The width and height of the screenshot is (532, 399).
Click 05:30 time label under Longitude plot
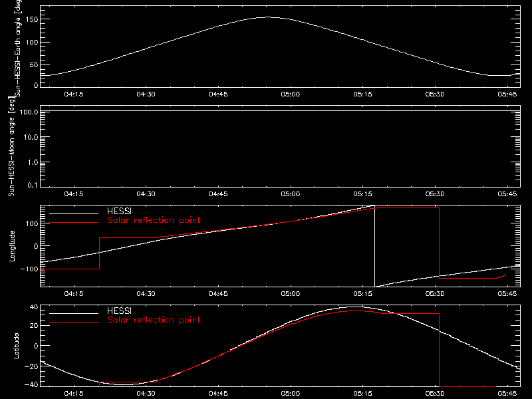[x=435, y=294]
